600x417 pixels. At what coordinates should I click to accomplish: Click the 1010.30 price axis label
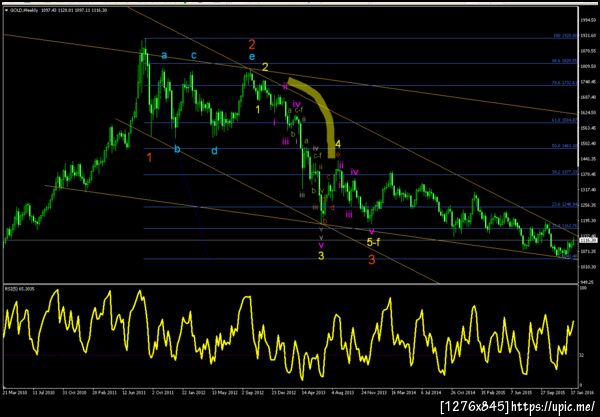tap(587, 267)
